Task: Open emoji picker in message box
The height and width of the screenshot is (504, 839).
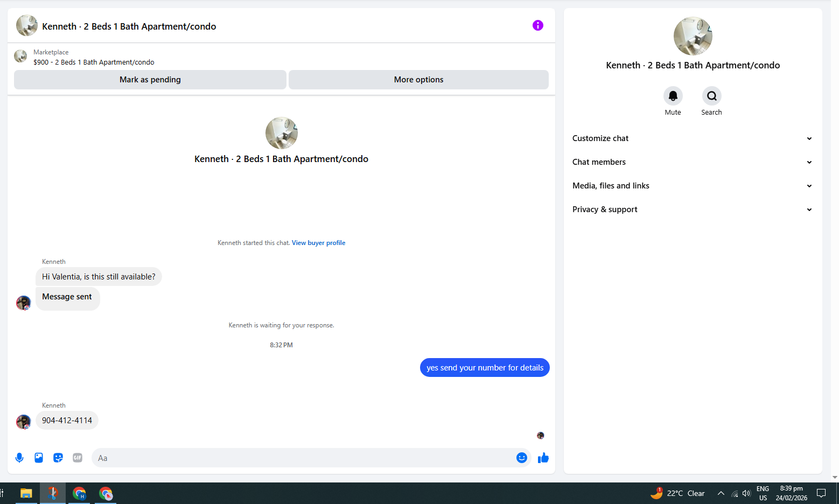Action: 521,458
